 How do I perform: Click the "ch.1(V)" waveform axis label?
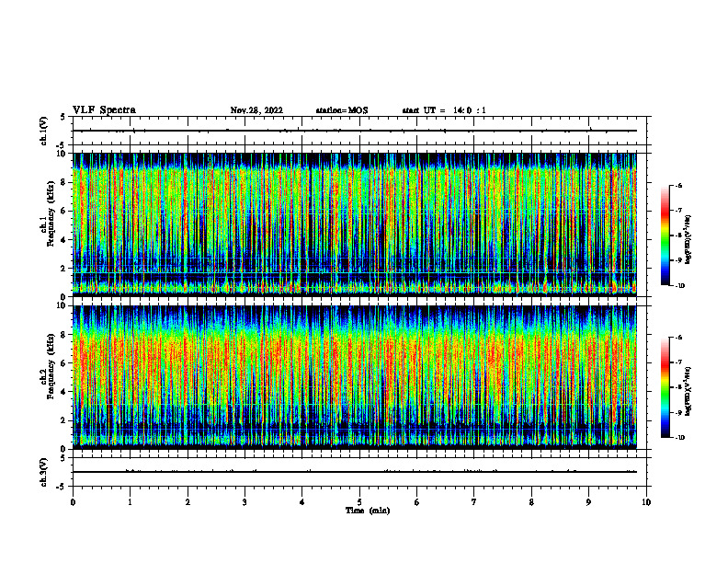pos(43,131)
